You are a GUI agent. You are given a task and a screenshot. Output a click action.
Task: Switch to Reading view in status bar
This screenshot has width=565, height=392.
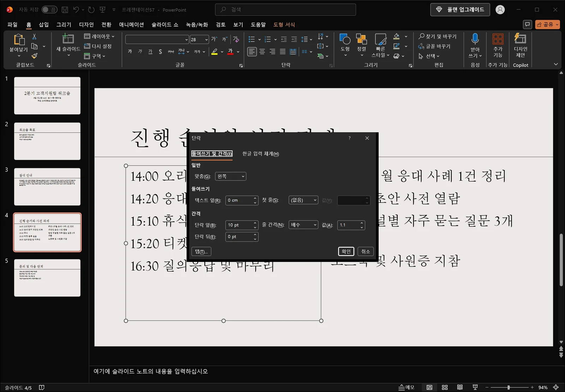point(460,387)
